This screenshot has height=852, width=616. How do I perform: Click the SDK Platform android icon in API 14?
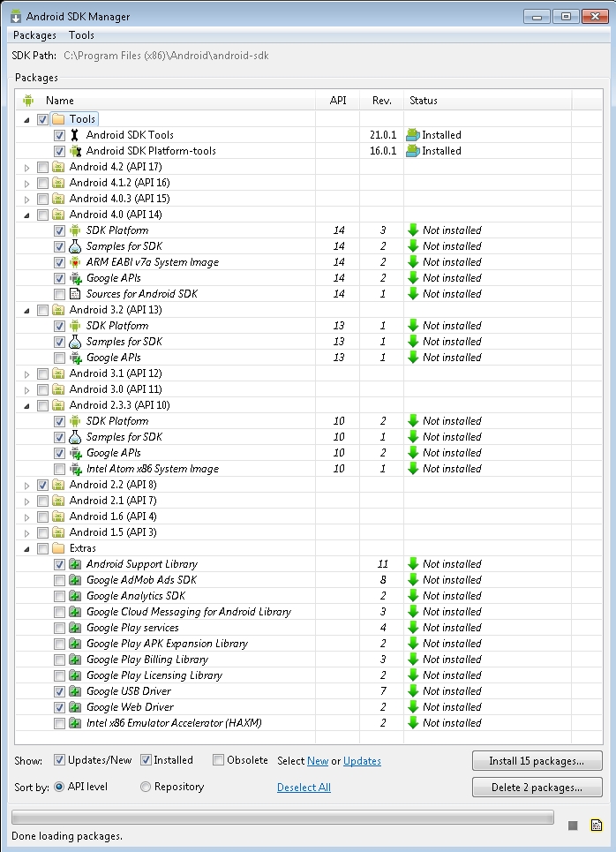75,230
